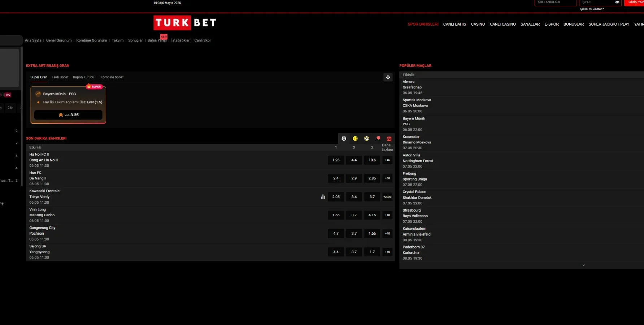644x325 pixels.
Task: Select the tennis ball sport filter
Action: [355, 139]
